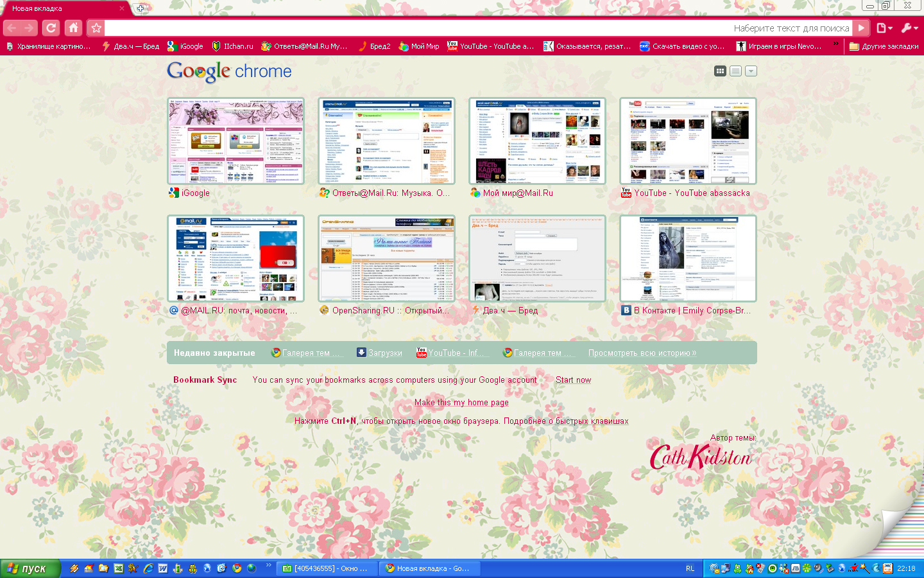The width and height of the screenshot is (924, 578).
Task: Open the Хранилище картино… bookmark
Action: click(48, 46)
